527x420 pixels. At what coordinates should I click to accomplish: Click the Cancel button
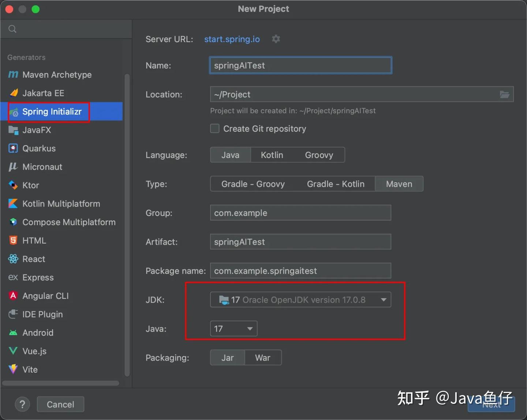pyautogui.click(x=60, y=404)
